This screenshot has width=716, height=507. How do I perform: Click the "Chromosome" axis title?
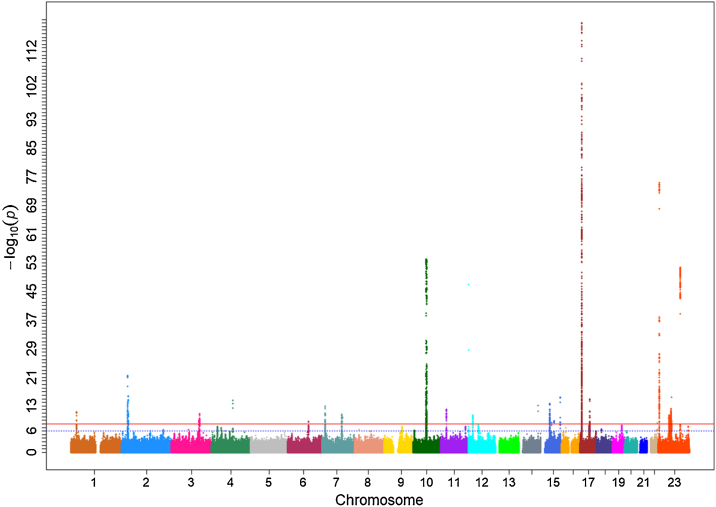(379, 500)
